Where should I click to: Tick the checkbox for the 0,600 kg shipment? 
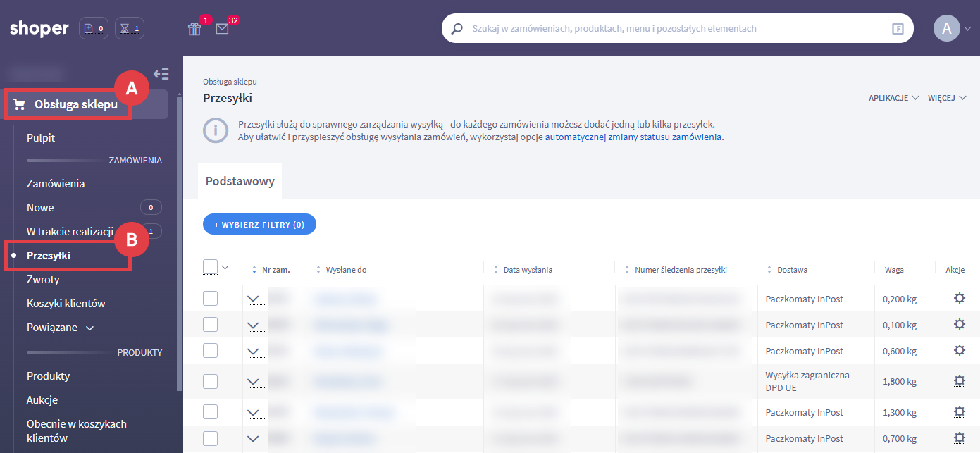(210, 351)
